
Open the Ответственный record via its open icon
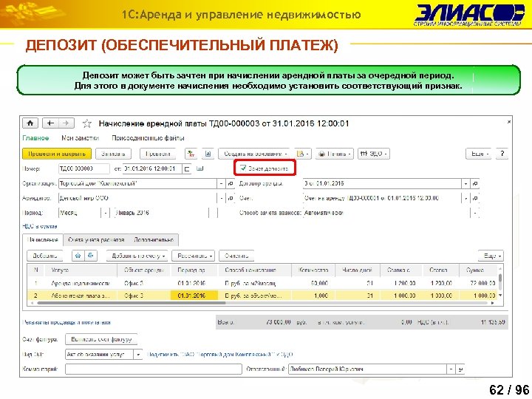(460, 369)
